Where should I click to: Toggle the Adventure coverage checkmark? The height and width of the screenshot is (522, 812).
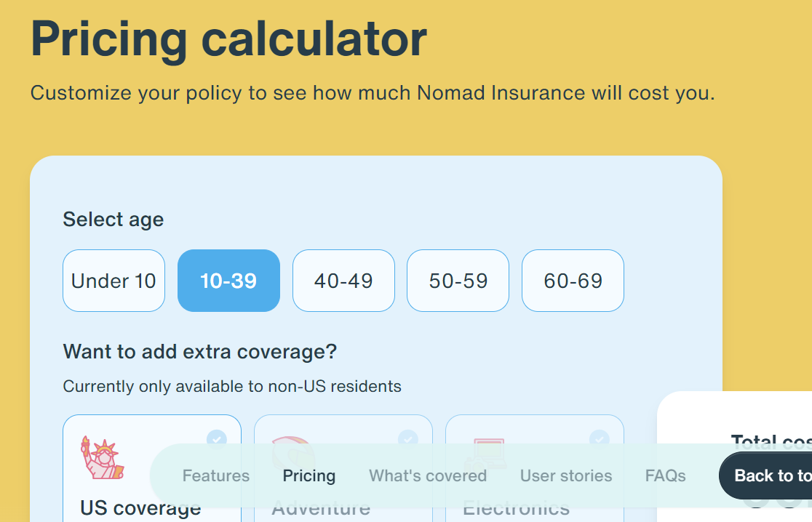tap(407, 440)
